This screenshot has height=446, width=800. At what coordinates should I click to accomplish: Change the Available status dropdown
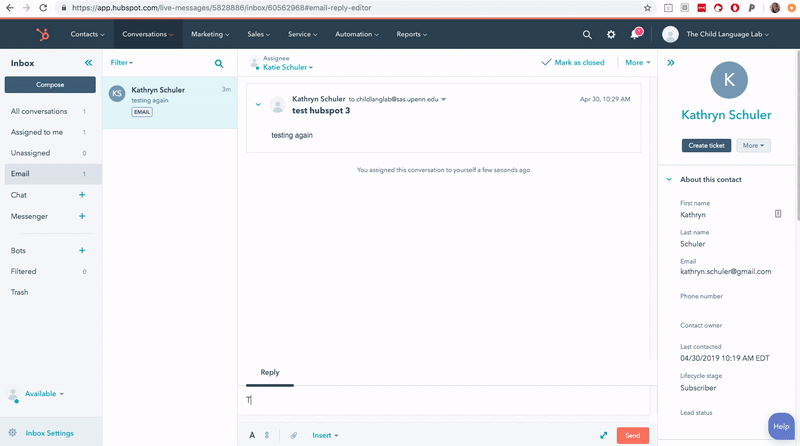[x=44, y=394]
